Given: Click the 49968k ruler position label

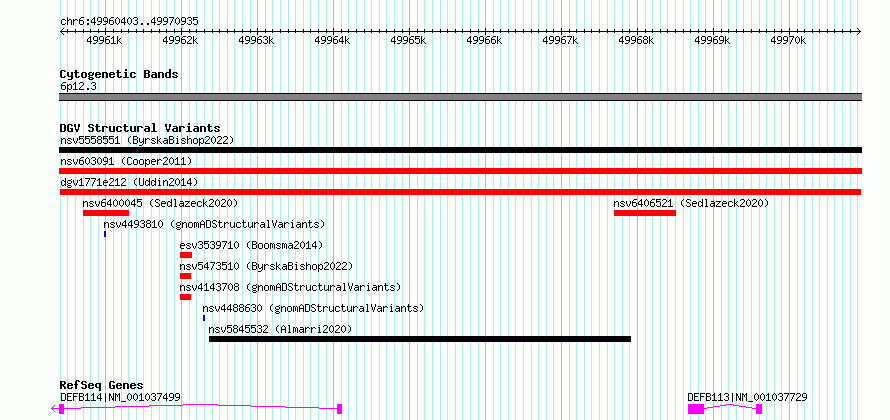Looking at the screenshot, I should click(637, 40).
